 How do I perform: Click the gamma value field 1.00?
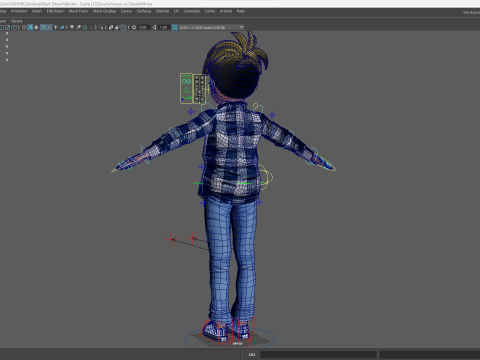click(x=163, y=27)
